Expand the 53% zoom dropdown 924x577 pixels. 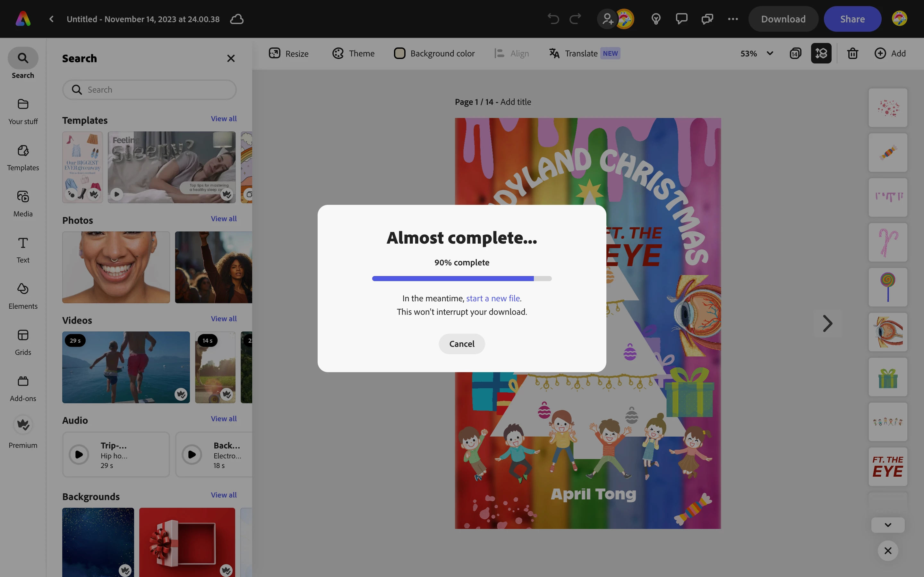770,54
